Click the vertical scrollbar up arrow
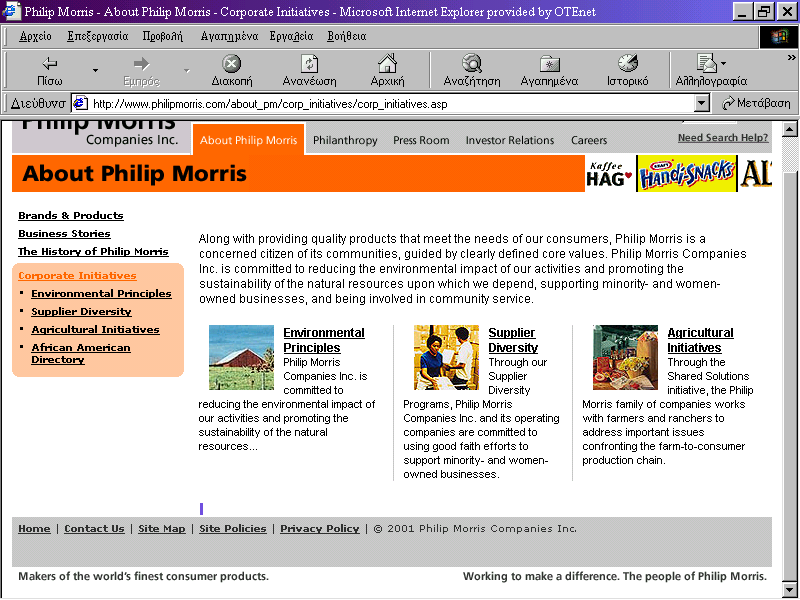 point(790,129)
